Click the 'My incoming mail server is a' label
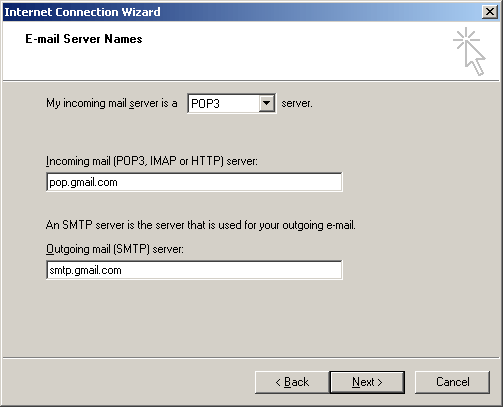The image size is (503, 407). pos(112,103)
